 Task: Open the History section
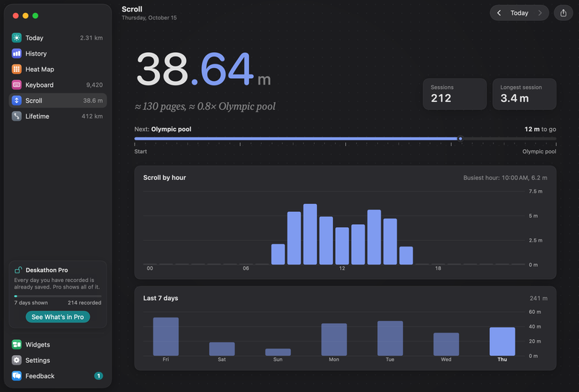(58, 54)
